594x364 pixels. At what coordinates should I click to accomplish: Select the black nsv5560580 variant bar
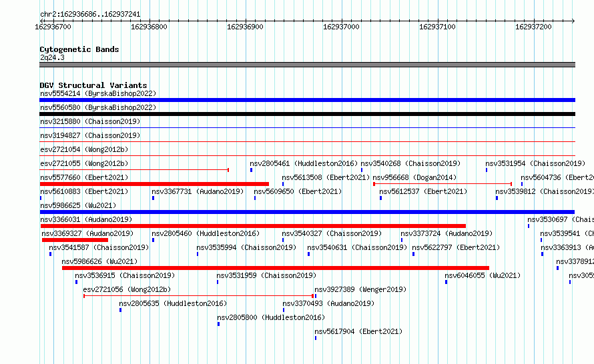click(307, 114)
